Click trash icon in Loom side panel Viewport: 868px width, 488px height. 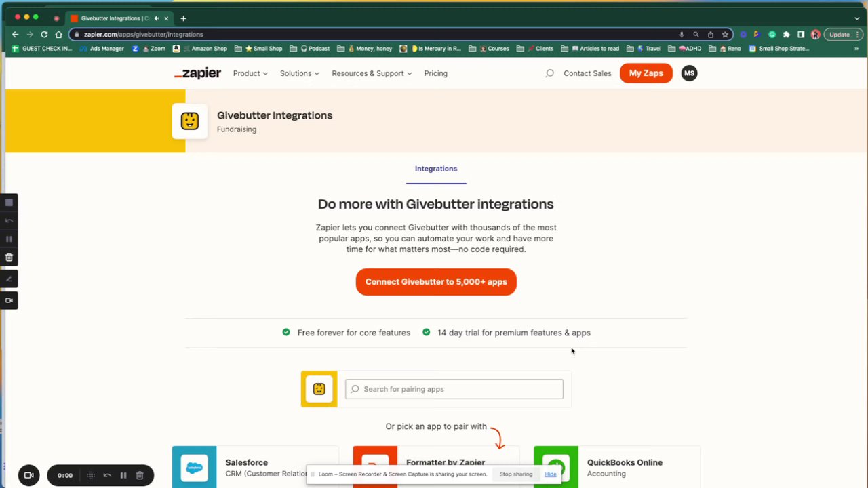9,258
